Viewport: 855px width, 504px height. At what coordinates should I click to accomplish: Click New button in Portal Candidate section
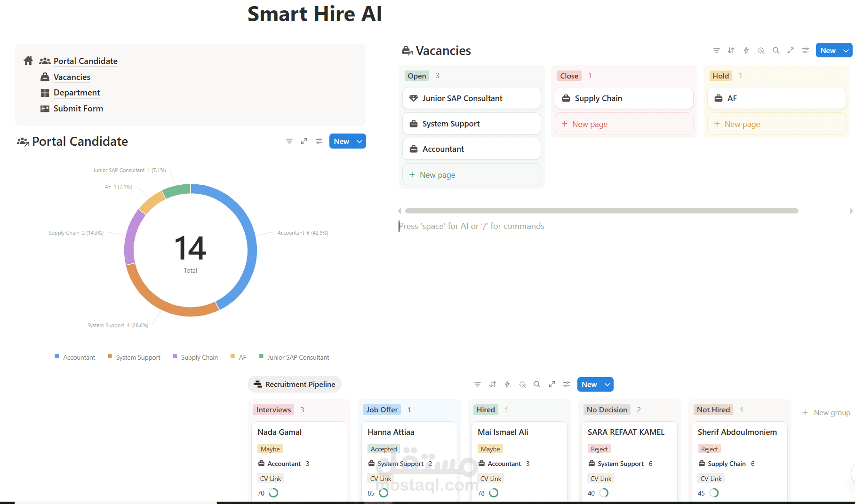[342, 142]
